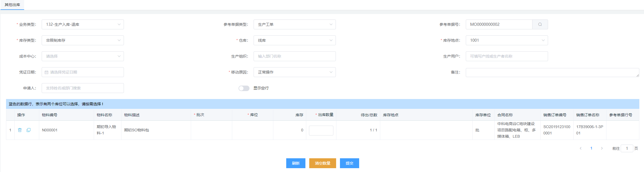Open the 移动原因 dropdown
The width and height of the screenshot is (644, 172).
(294, 72)
